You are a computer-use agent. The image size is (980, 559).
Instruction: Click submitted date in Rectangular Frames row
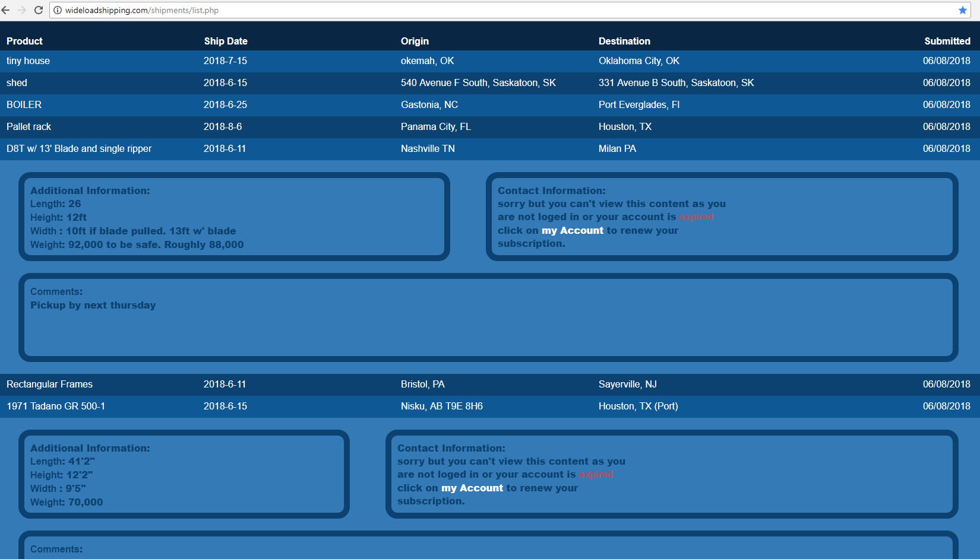tap(947, 385)
